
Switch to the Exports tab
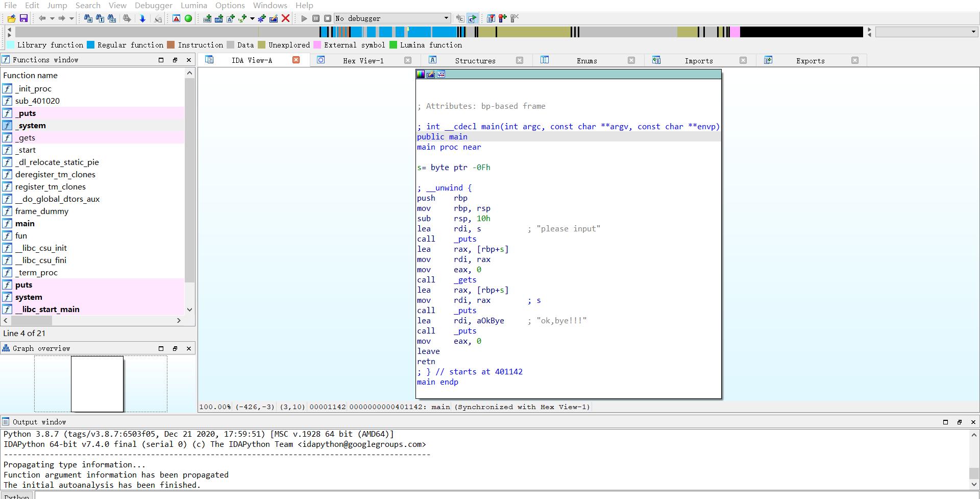pos(811,60)
